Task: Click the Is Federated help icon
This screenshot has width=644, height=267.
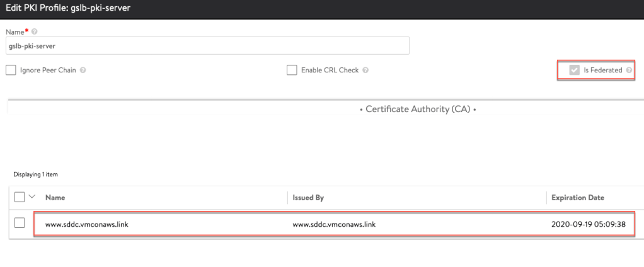Action: 628,71
